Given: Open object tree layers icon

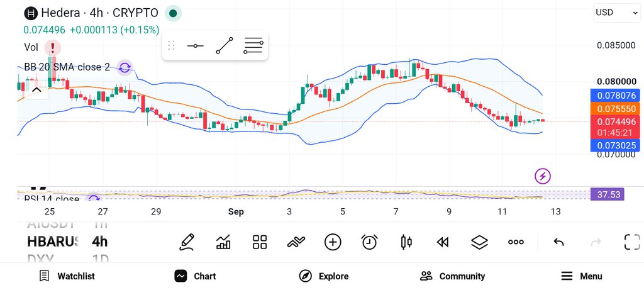Looking at the screenshot, I should point(479,242).
